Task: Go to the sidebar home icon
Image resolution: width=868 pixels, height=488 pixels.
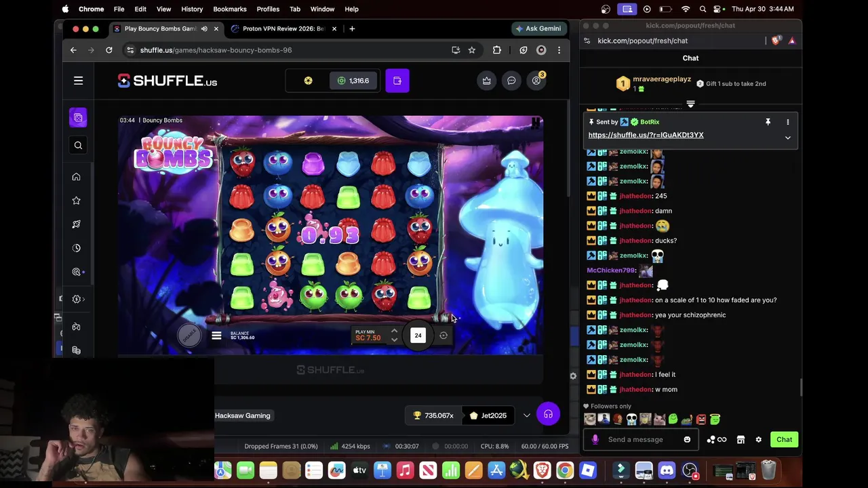Action: pos(76,177)
